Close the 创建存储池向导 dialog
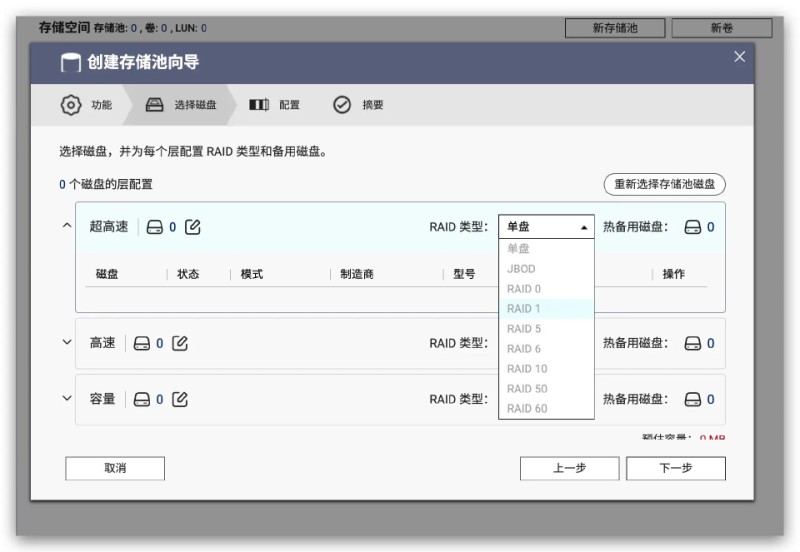 (x=739, y=57)
